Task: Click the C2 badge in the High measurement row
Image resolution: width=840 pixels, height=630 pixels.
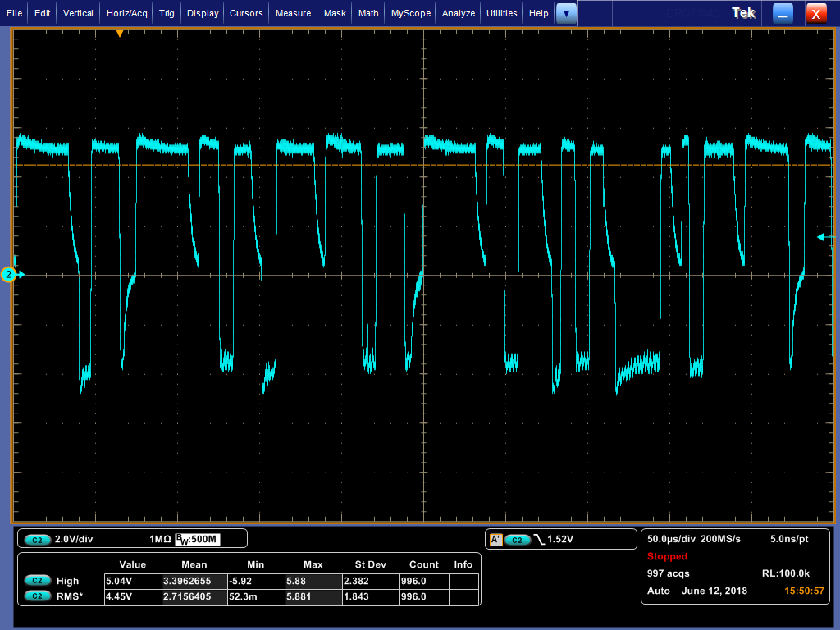Action: (x=37, y=581)
